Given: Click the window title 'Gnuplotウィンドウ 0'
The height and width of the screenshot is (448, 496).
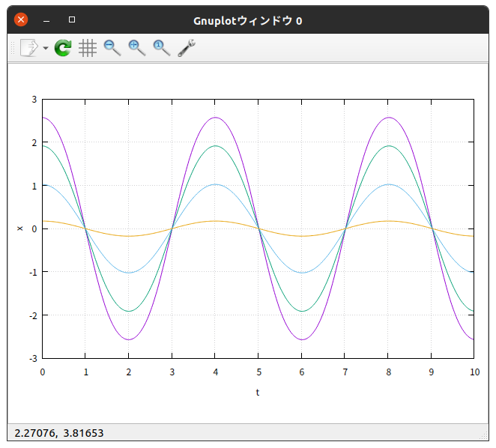Looking at the screenshot, I should 248,21.
